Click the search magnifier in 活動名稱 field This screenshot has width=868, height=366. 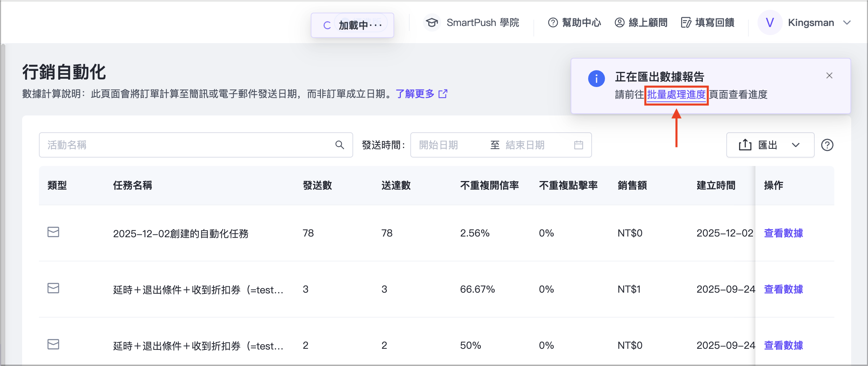(x=339, y=145)
